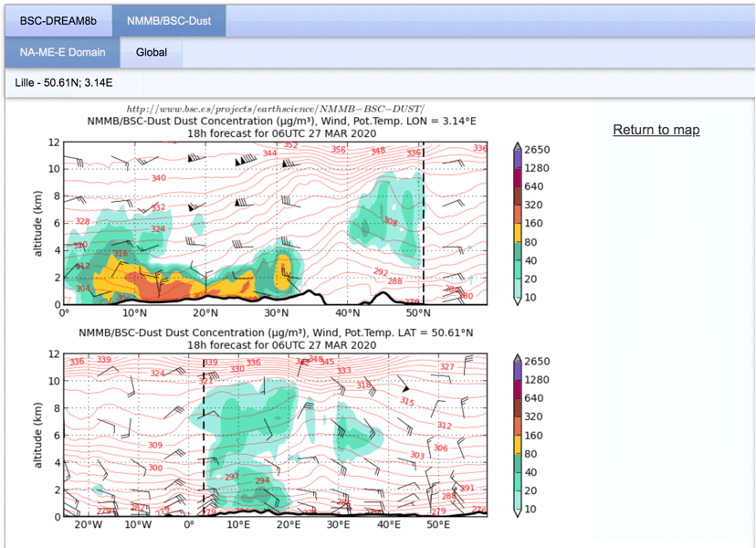Click altitude (km) axis label on upper chart

pos(40,223)
